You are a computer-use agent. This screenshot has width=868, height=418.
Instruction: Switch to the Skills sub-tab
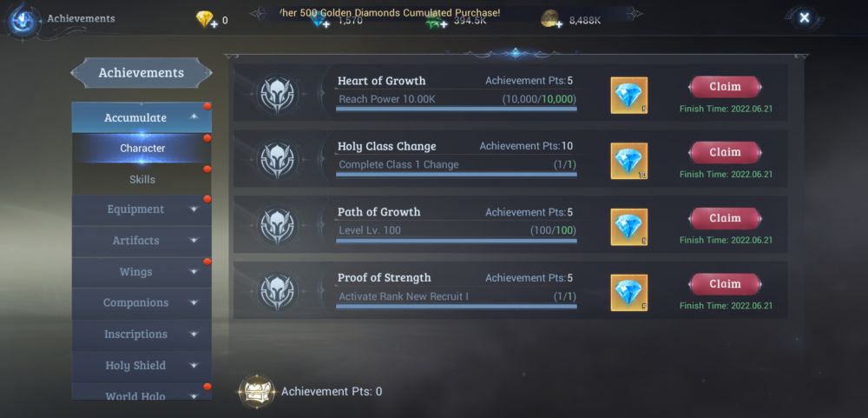[141, 180]
